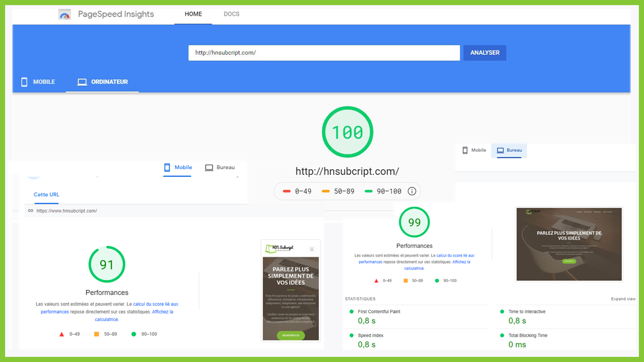Click the score 100 gauge
The height and width of the screenshot is (362, 644).
coord(348,132)
